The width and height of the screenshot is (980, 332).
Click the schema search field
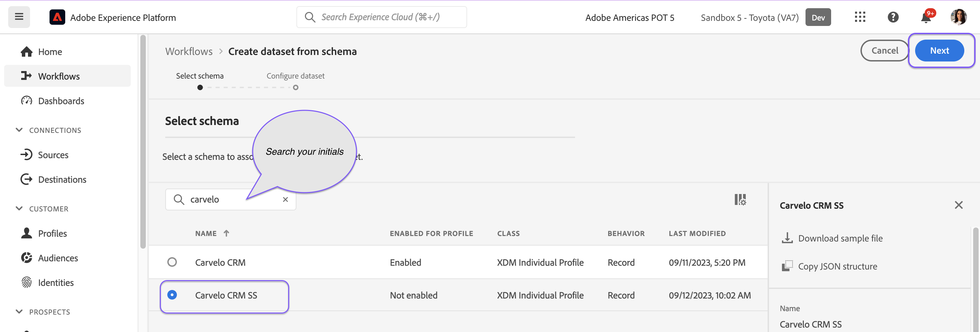(x=230, y=199)
